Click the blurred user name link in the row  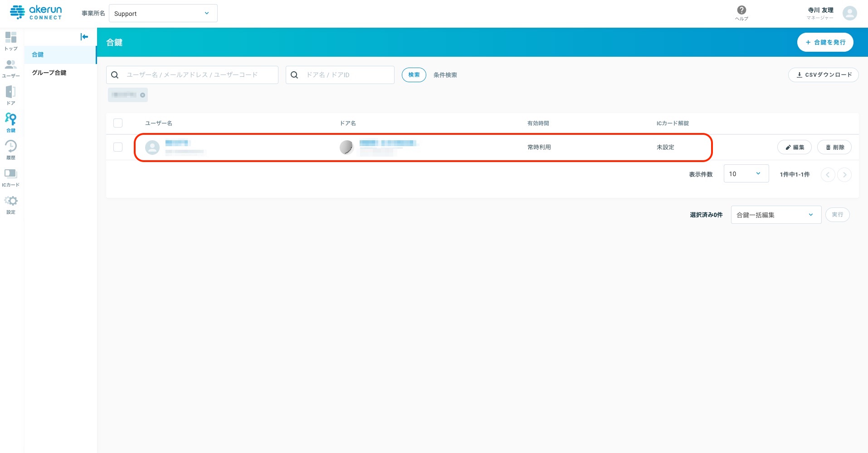(x=177, y=143)
